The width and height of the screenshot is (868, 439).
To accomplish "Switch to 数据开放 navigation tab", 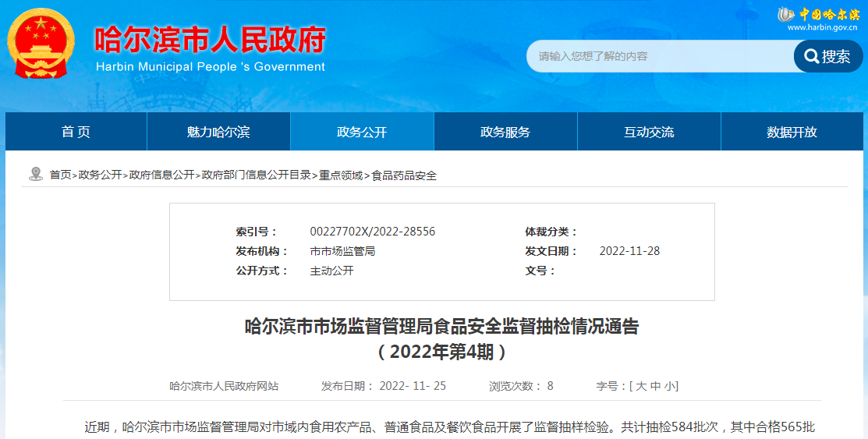I will click(792, 132).
